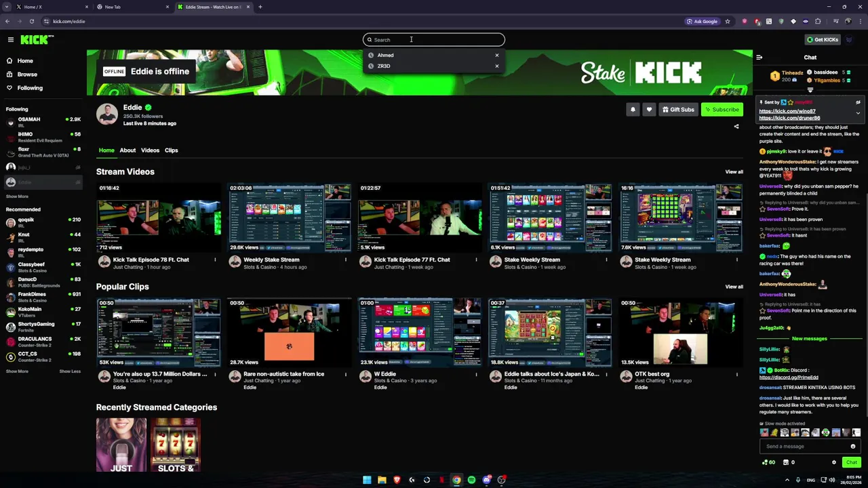
Task: Open Windows Start menu
Action: (x=367, y=480)
